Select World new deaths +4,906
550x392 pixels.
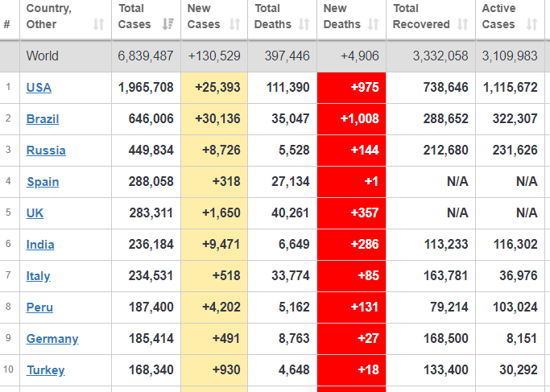360,56
